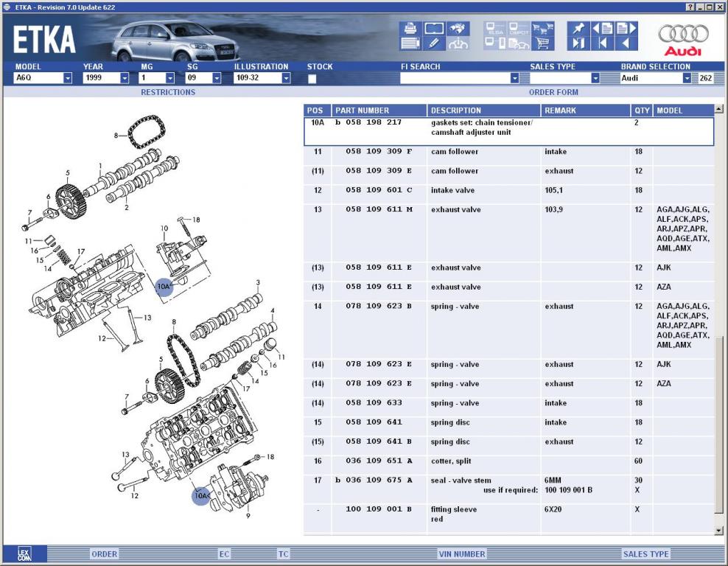728x566 pixels.
Task: Open the shopping cart icon
Action: 543,43
